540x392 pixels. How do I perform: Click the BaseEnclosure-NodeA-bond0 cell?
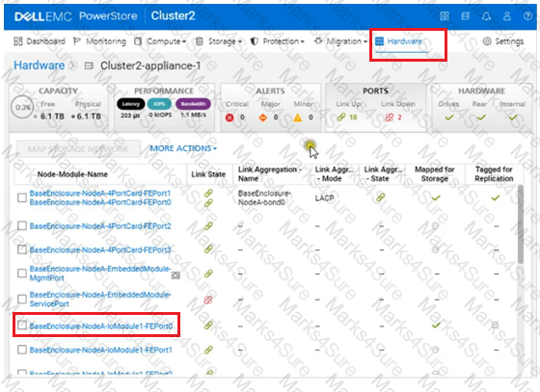coord(264,197)
